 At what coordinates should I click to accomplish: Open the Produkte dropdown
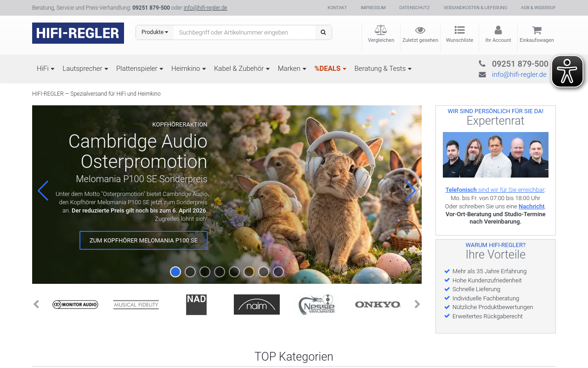[x=154, y=32]
